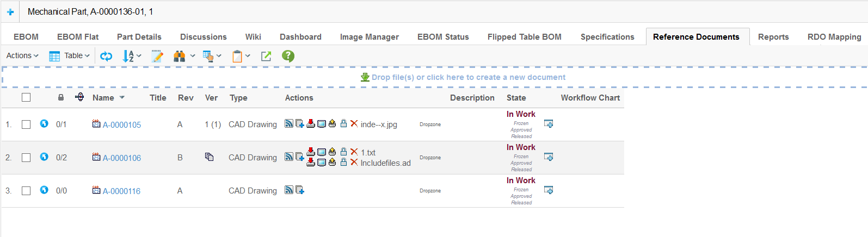
Task: Click the subscribe feed icon in A-0000116 row
Action: 289,190
